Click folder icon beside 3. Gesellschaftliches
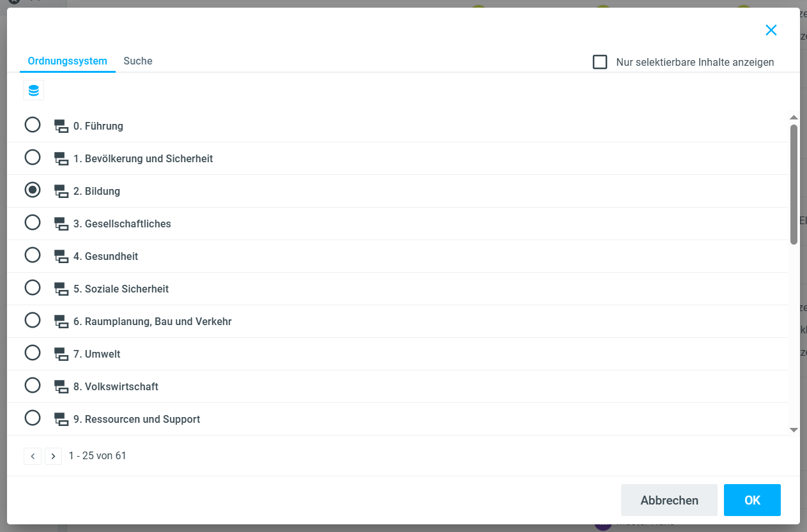The image size is (807, 532). click(x=61, y=224)
